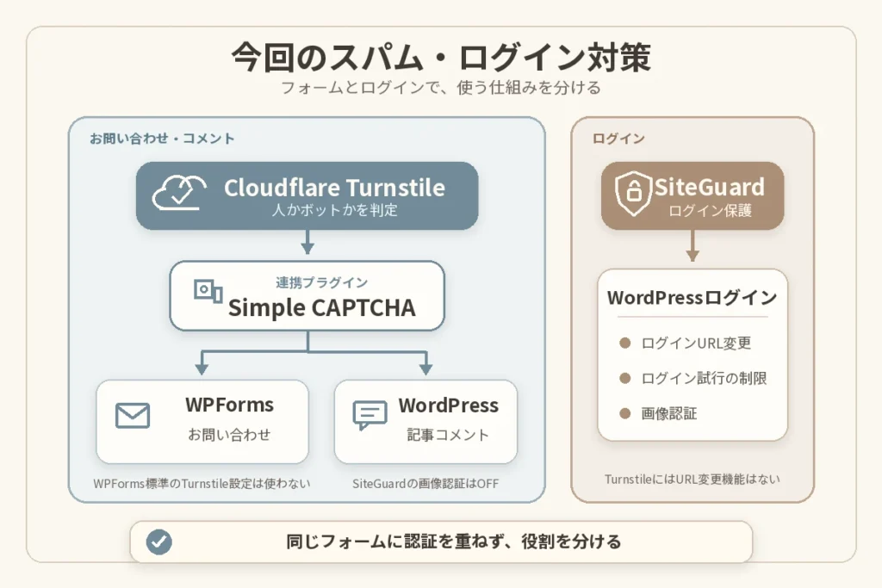Click the cloud checkmark icon beside Cloudflare Turnstile
882x588 pixels.
click(x=179, y=192)
